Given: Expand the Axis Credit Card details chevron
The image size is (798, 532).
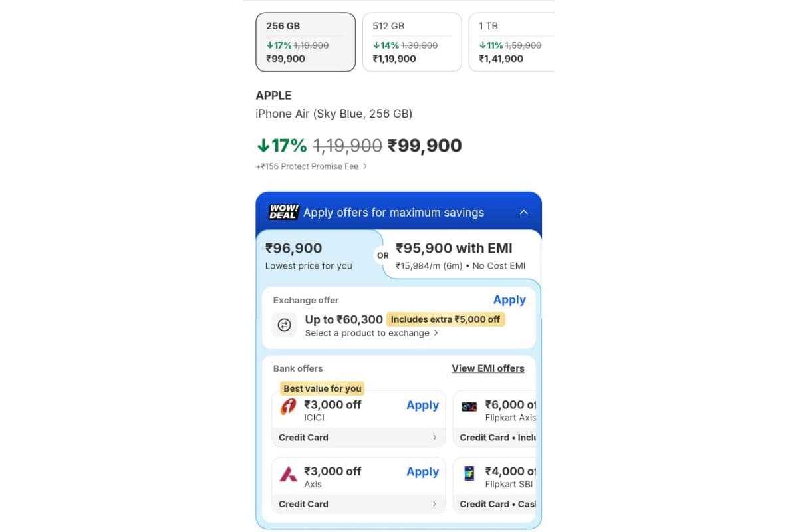Looking at the screenshot, I should point(434,504).
